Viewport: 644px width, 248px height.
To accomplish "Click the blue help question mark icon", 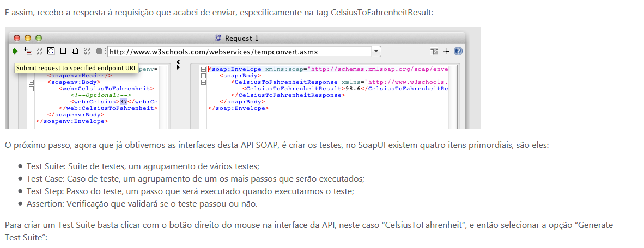I will pyautogui.click(x=458, y=51).
